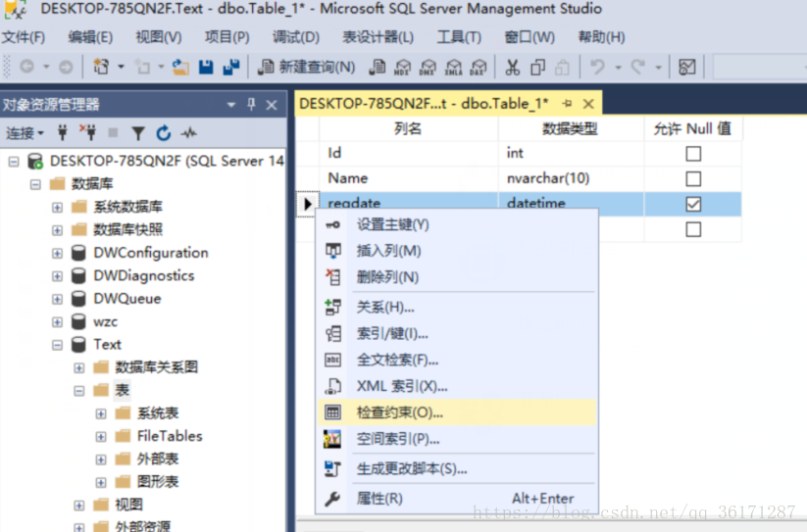Open the undo history dropdown arrow

618,67
